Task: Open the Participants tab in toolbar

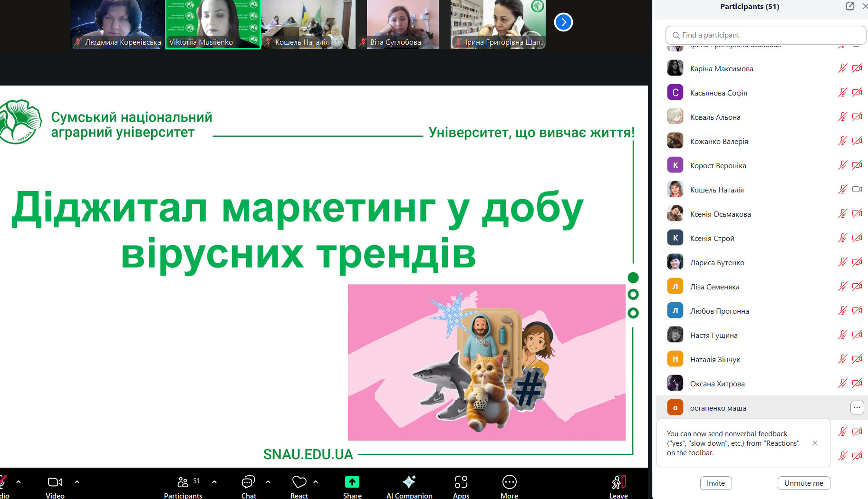Action: click(x=183, y=482)
